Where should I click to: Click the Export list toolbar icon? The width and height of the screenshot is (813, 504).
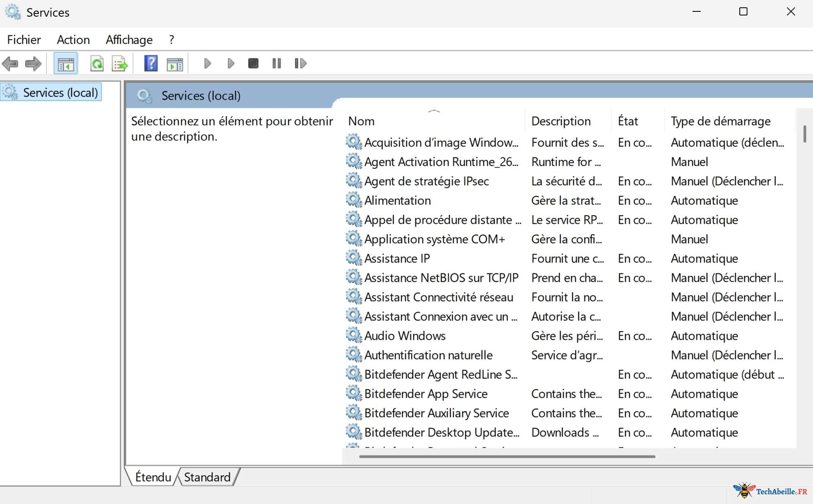point(120,64)
